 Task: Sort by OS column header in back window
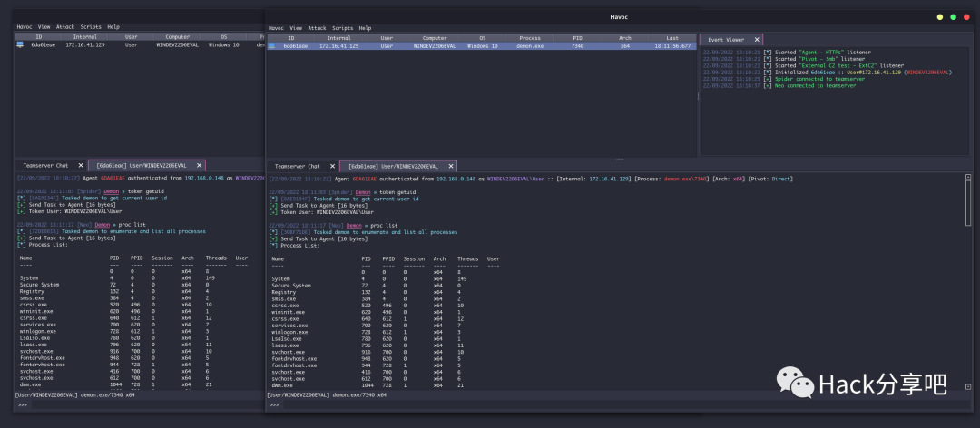tap(223, 37)
